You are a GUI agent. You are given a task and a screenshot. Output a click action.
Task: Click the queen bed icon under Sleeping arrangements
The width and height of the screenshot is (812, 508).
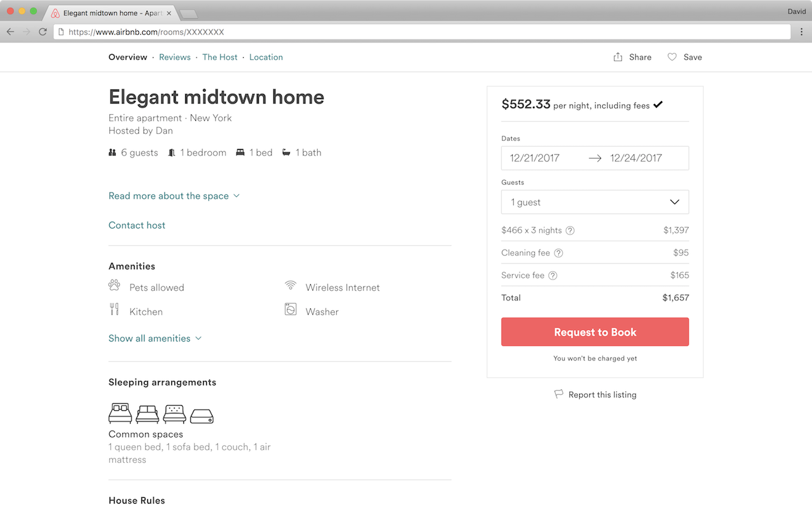(x=119, y=413)
